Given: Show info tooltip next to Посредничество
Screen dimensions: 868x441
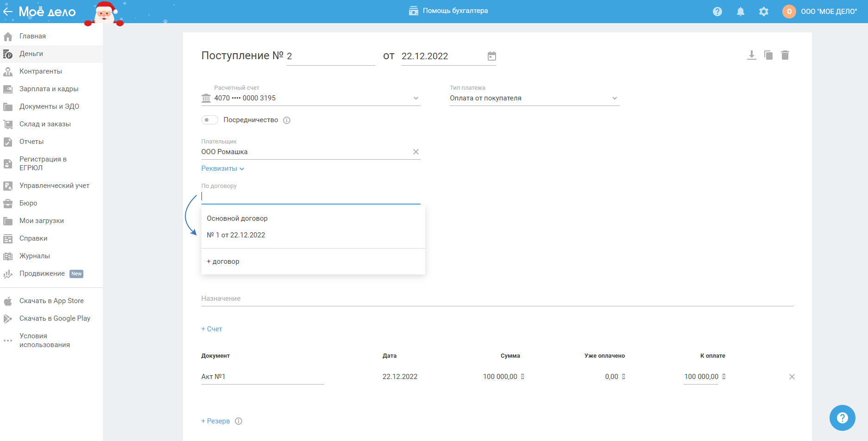Looking at the screenshot, I should (x=287, y=120).
